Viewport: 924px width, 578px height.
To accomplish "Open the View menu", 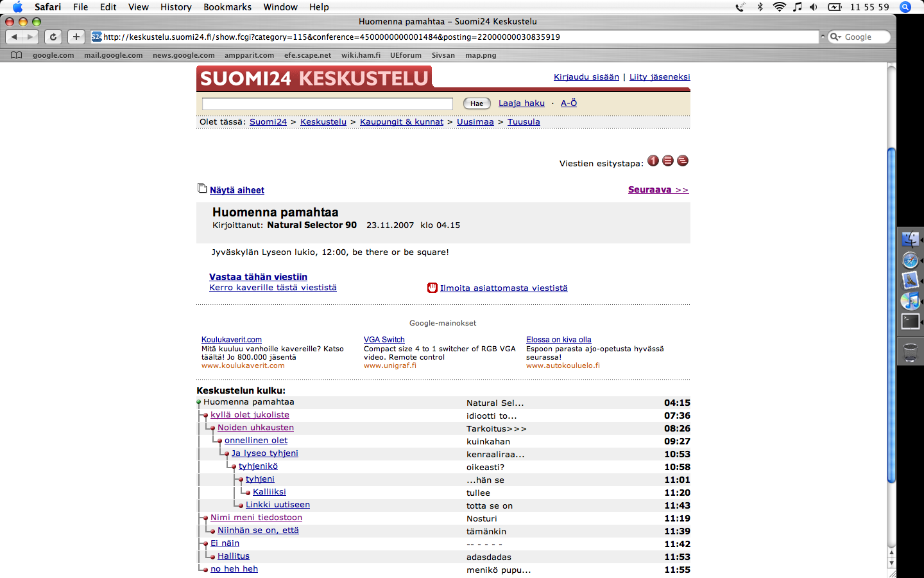I will point(139,7).
